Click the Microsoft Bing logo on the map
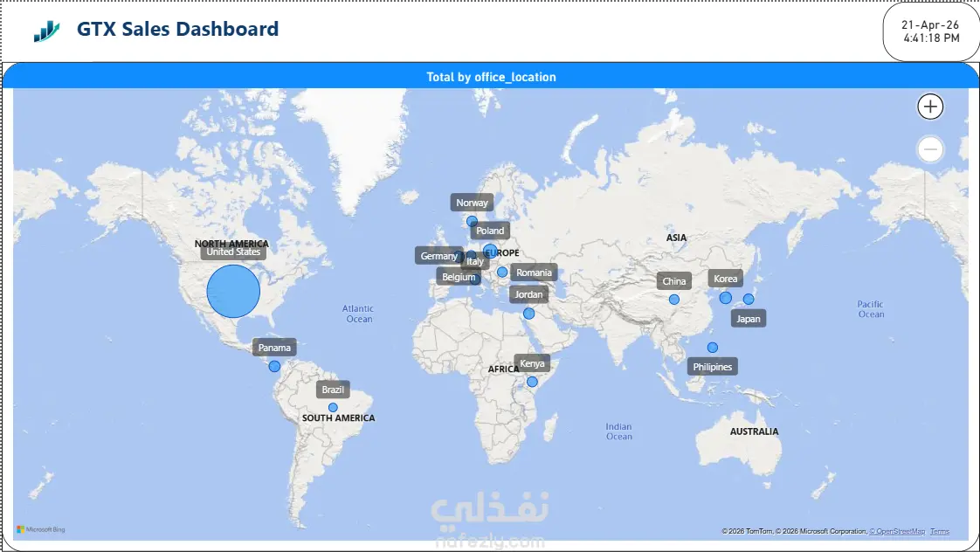Viewport: 980px width, 552px height. pos(41,529)
